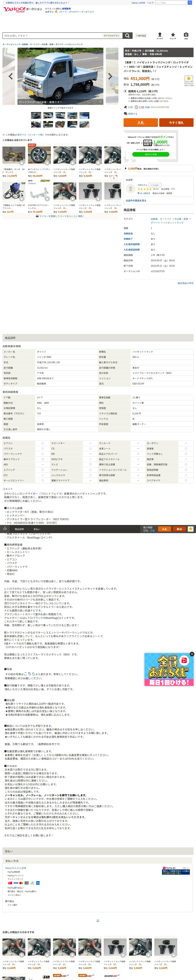Screen dimensions: 196x980
Task: Open the すべてのカテゴリ dropdown
Action: [112, 35]
